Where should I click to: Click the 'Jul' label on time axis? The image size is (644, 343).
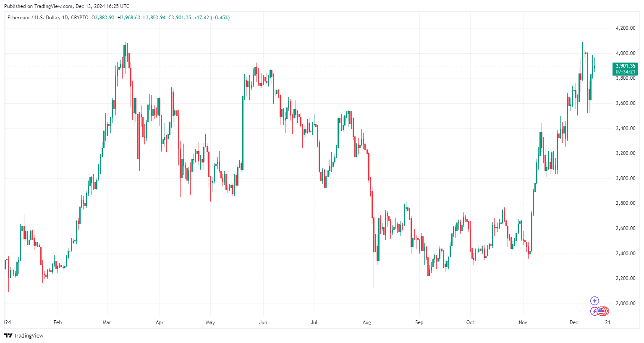(x=314, y=322)
